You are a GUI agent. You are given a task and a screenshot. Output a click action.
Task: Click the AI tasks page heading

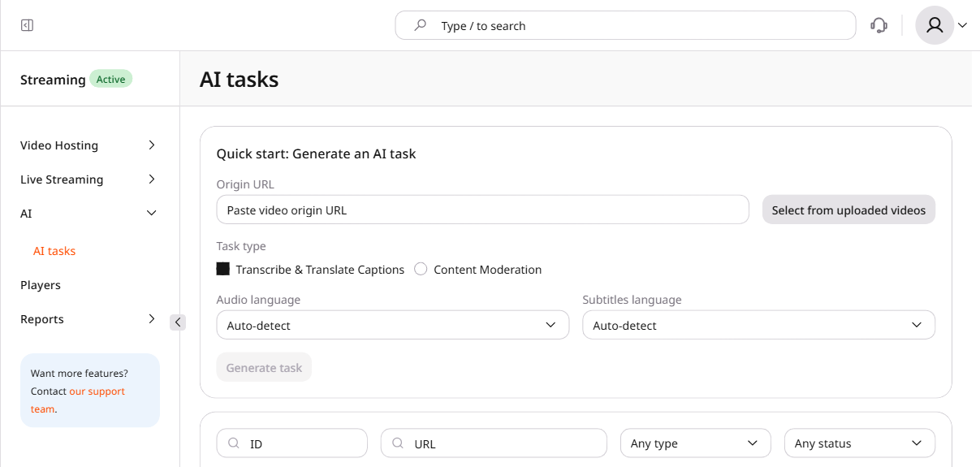(x=239, y=79)
